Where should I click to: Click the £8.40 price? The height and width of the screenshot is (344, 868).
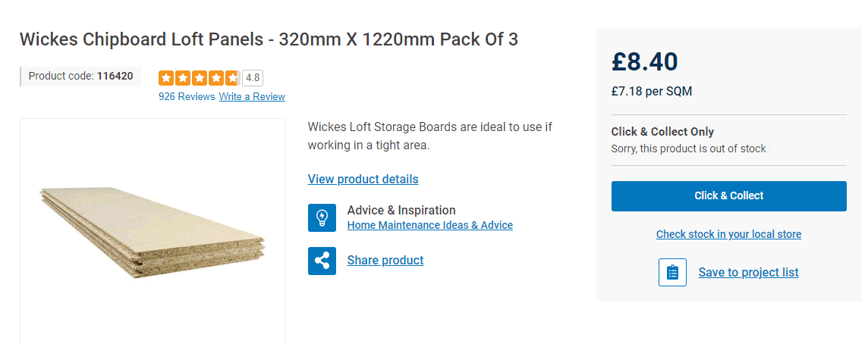click(x=644, y=61)
